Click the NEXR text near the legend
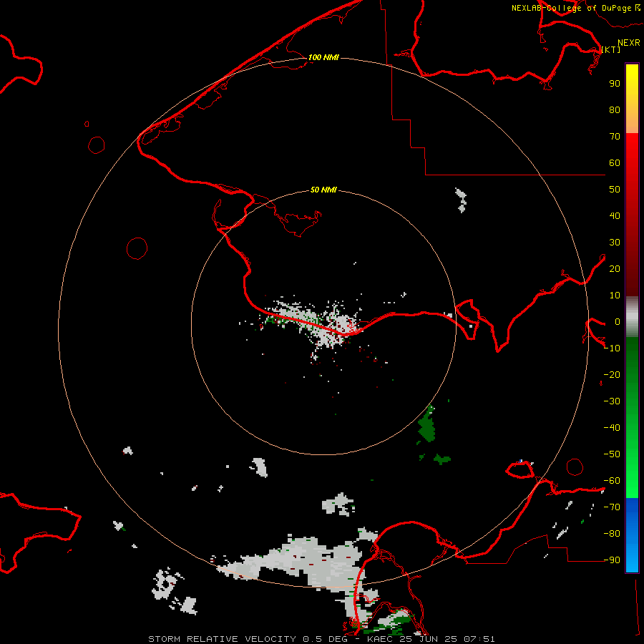 (628, 43)
